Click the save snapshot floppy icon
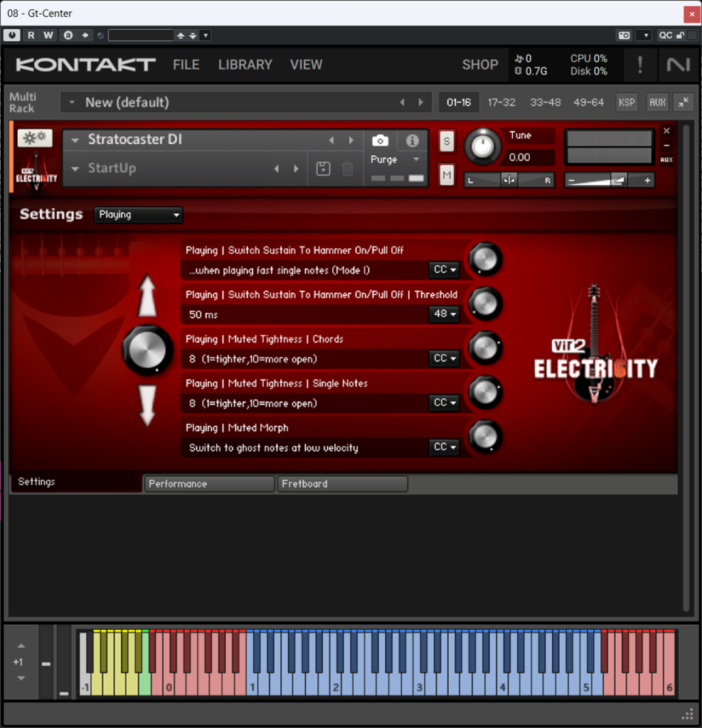Image resolution: width=702 pixels, height=728 pixels. coord(324,168)
